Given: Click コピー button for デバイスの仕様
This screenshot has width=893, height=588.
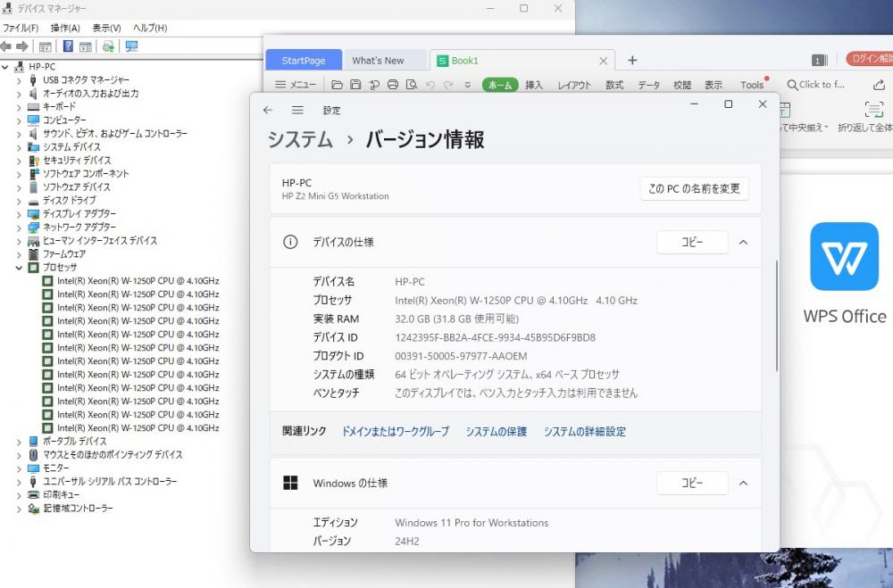Looking at the screenshot, I should [x=692, y=242].
